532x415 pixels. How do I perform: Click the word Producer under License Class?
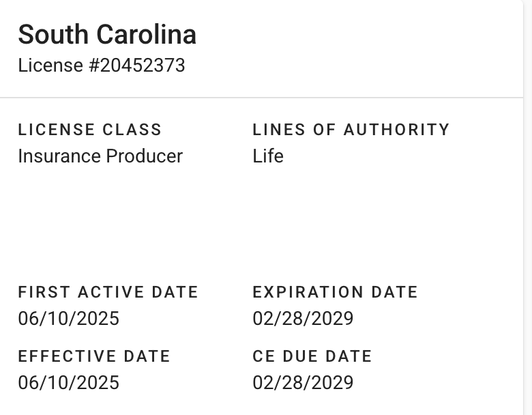[x=144, y=156]
